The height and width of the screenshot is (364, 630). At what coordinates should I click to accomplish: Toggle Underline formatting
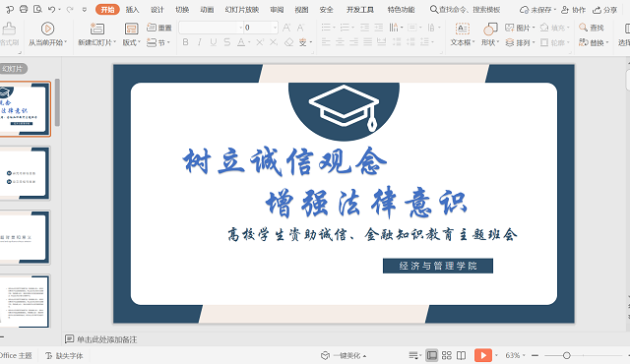pyautogui.click(x=214, y=42)
